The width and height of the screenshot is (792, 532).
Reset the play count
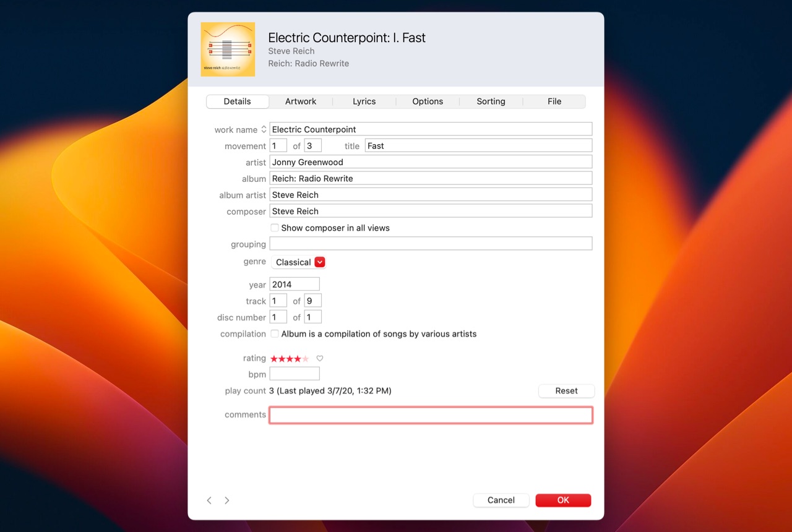(x=567, y=391)
